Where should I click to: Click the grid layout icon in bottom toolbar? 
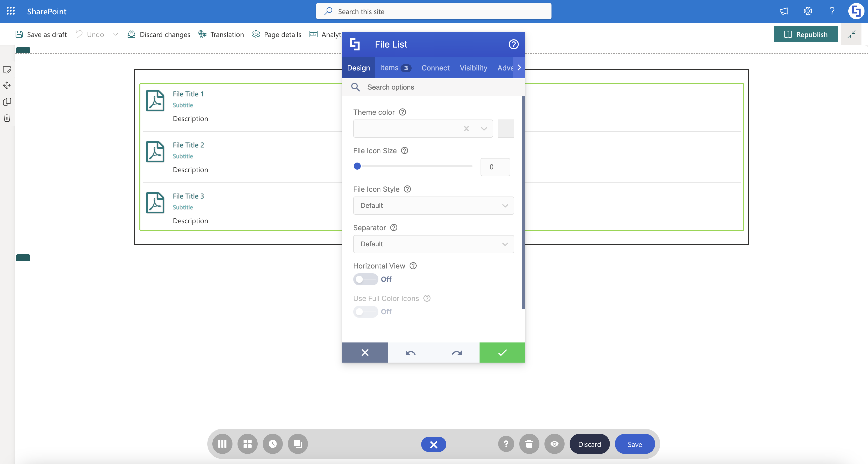(x=247, y=444)
